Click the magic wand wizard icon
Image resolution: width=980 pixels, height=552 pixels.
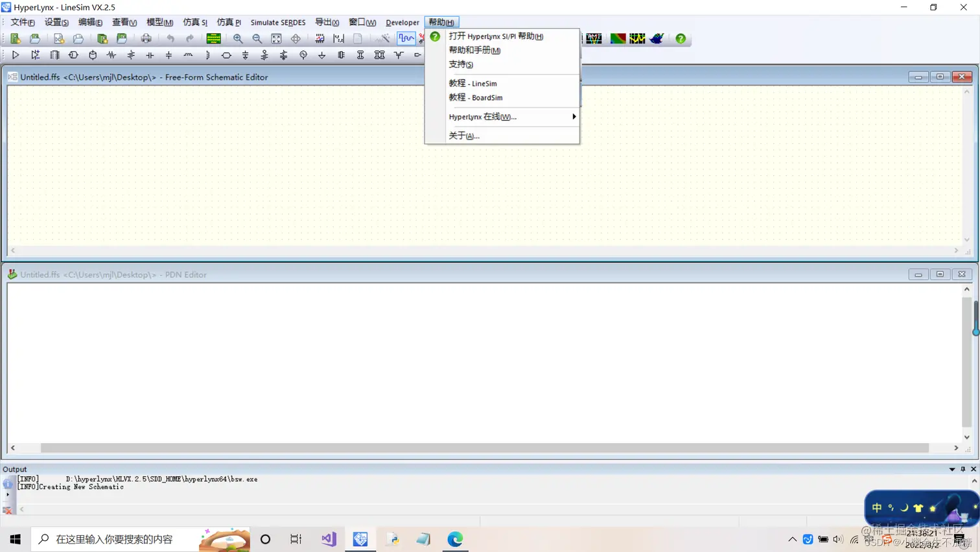[x=382, y=39]
